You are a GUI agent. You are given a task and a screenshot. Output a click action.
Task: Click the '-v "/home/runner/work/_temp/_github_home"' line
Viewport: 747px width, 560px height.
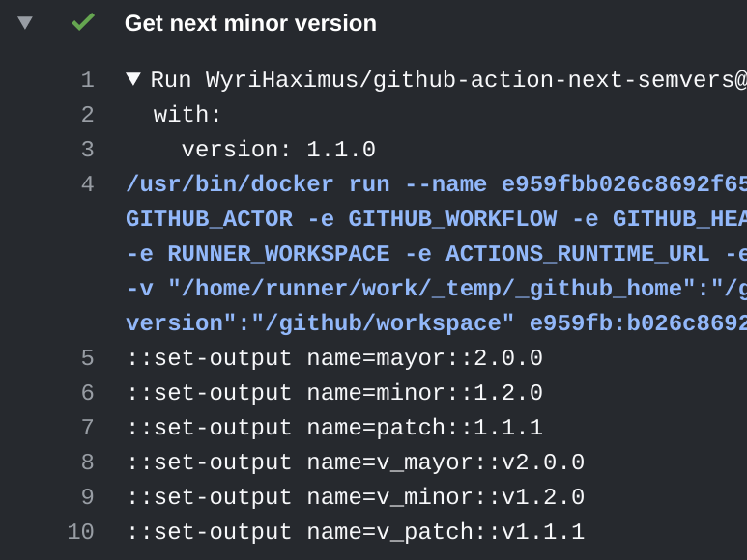click(437, 289)
